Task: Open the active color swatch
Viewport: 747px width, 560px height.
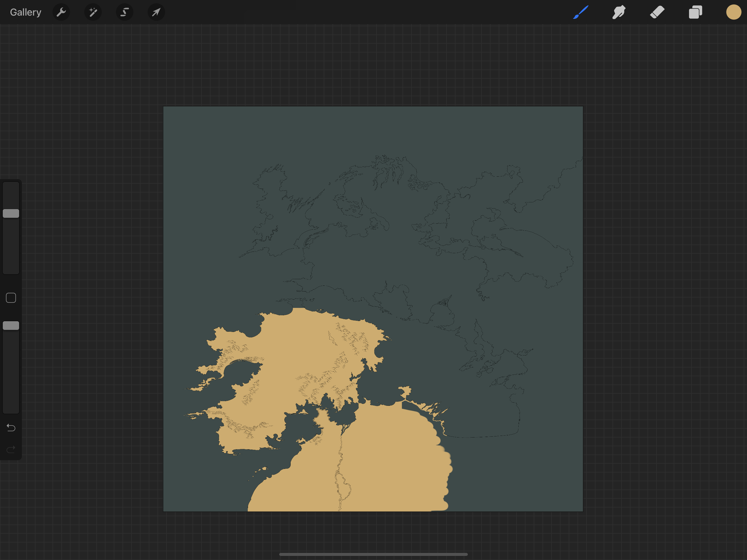Action: [734, 13]
